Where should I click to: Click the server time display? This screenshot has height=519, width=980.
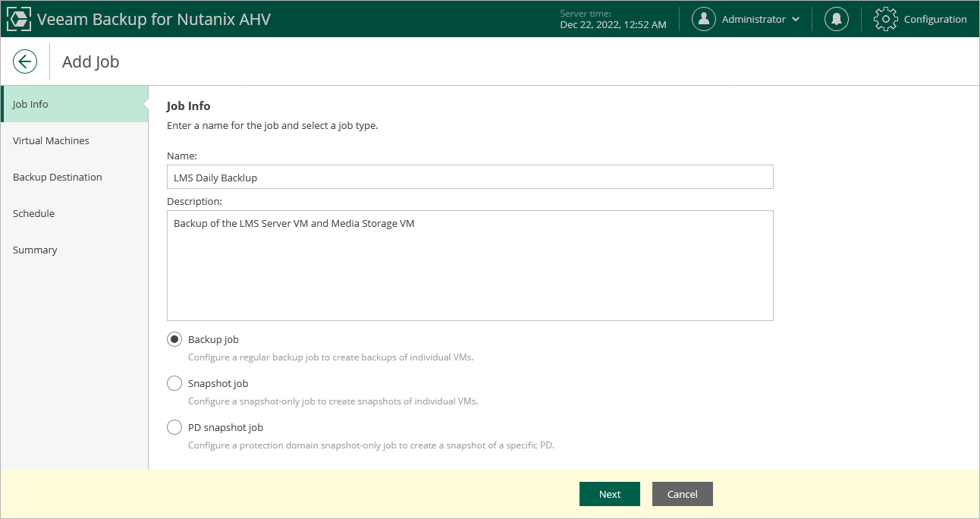(613, 19)
